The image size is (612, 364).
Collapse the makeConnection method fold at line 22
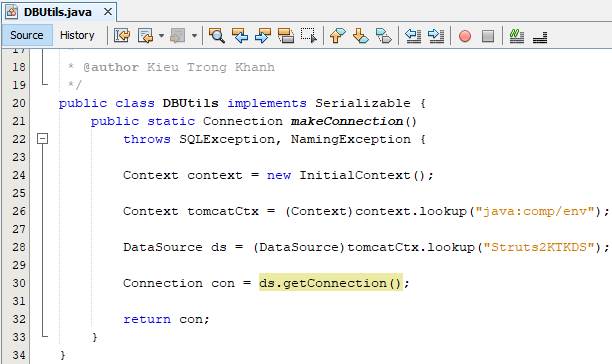click(x=43, y=139)
